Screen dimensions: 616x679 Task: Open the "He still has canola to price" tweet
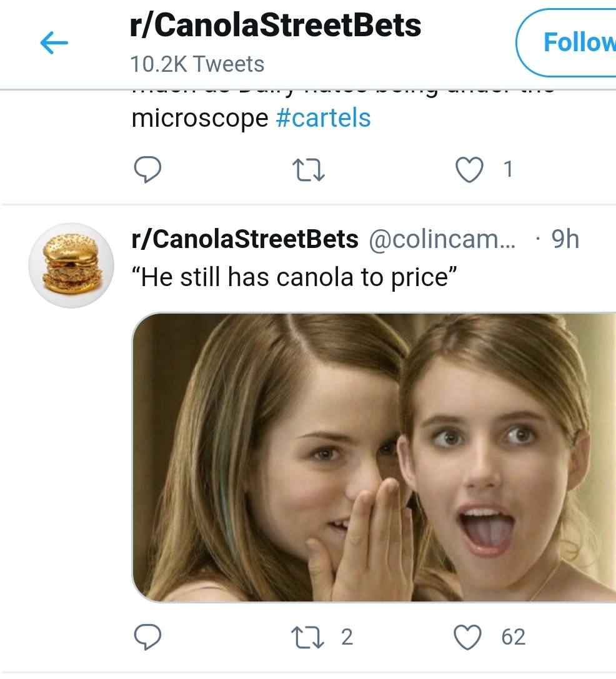(294, 277)
